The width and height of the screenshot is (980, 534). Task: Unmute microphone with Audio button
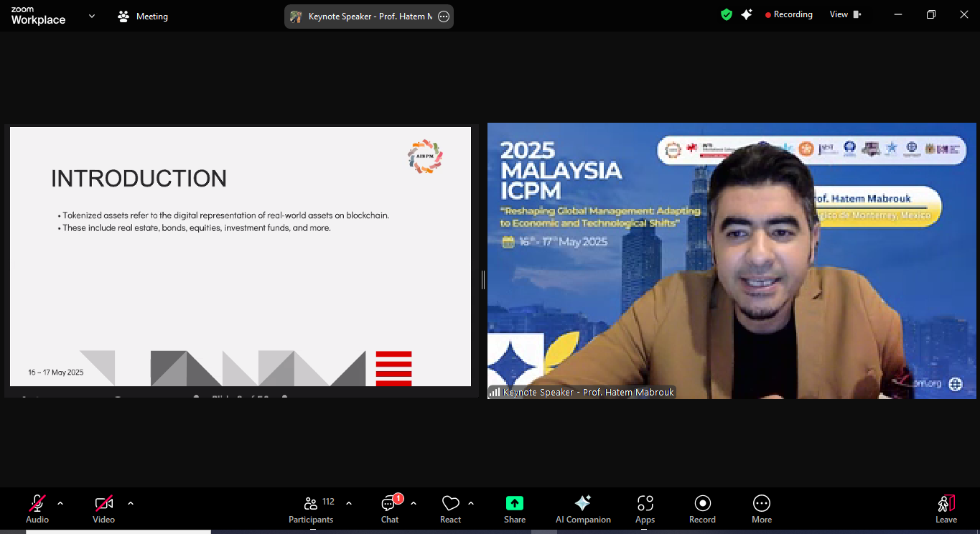[37, 509]
